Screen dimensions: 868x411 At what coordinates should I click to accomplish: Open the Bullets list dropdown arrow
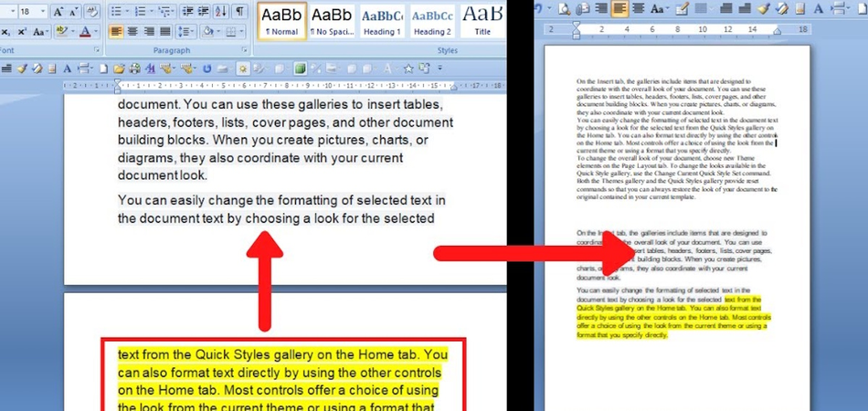point(127,11)
